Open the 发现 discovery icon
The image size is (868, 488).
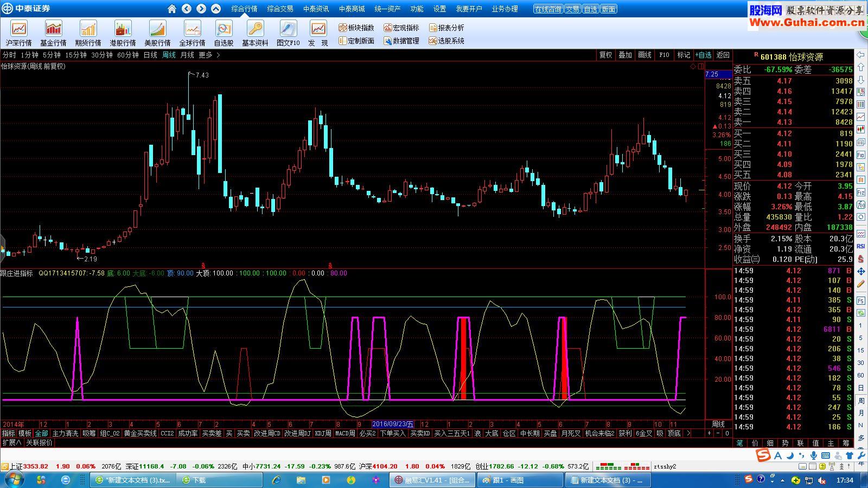(x=318, y=33)
